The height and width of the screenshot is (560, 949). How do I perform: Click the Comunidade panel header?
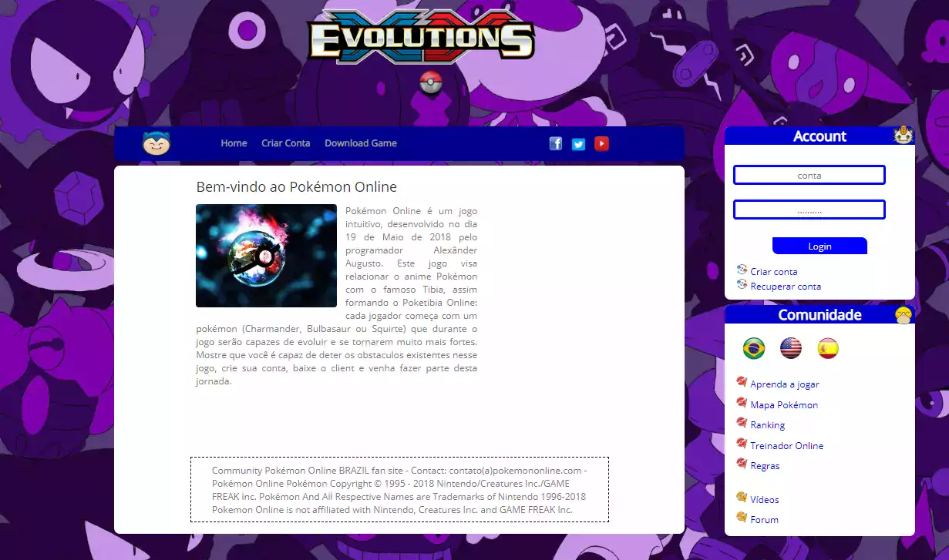click(x=819, y=314)
